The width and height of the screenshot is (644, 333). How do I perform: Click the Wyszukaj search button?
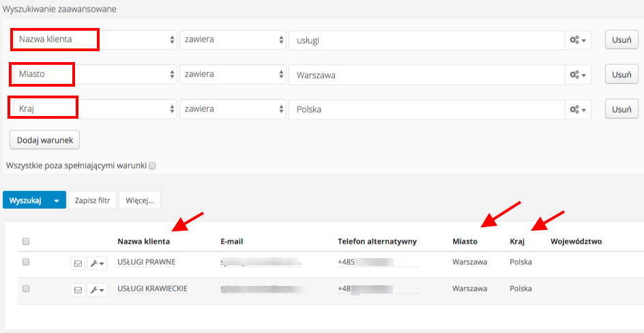(x=25, y=201)
